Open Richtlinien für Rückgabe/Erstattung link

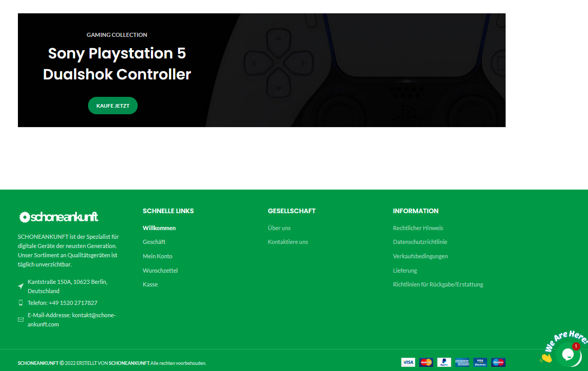[x=438, y=284]
